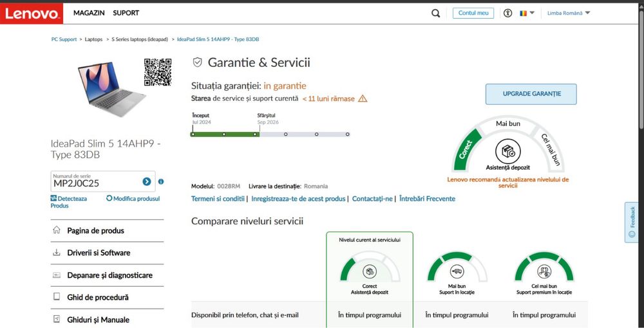The height and width of the screenshot is (328, 644).
Task: Expand the Romania flag country dropdown
Action: (x=527, y=13)
